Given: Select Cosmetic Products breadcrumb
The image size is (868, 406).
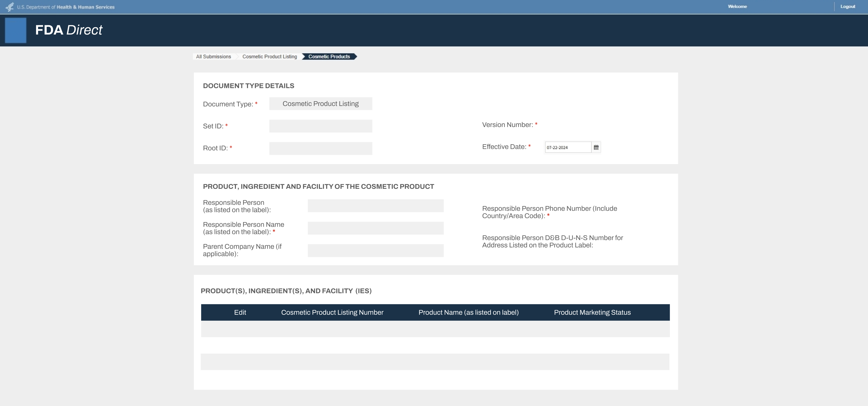Looking at the screenshot, I should pyautogui.click(x=329, y=57).
